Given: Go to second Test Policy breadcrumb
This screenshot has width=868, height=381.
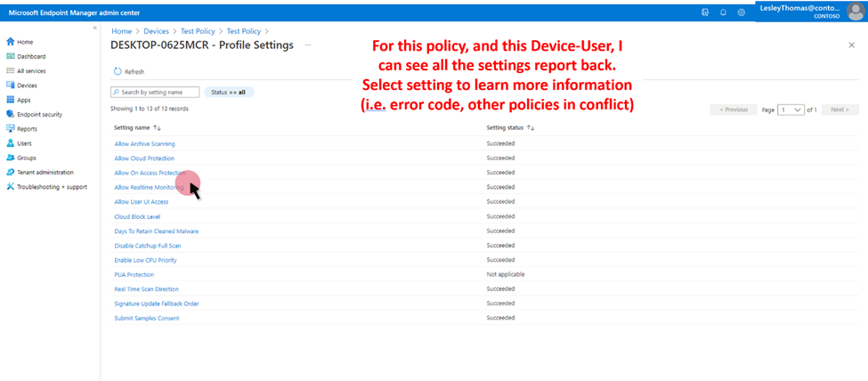Looking at the screenshot, I should point(244,31).
